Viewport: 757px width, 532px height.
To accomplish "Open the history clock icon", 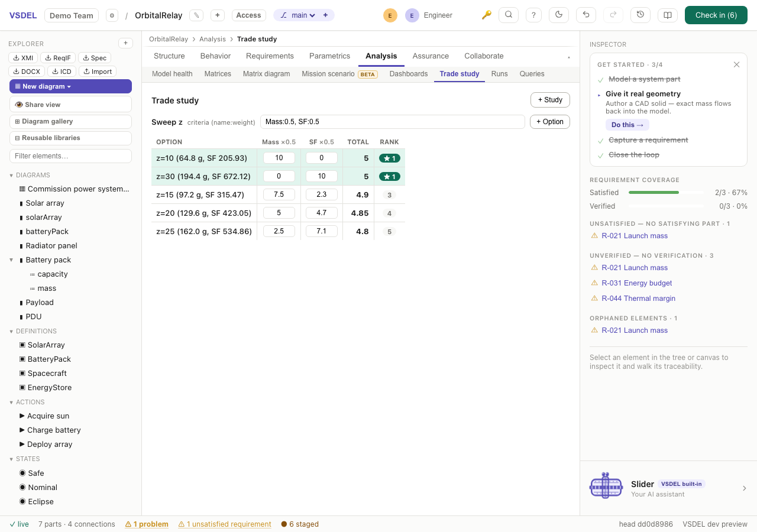I will [640, 15].
